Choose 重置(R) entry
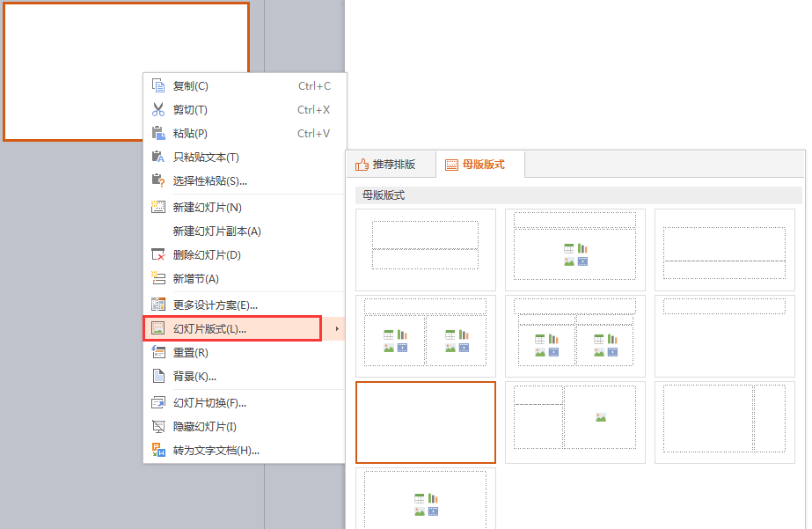The image size is (812, 529). pyautogui.click(x=244, y=352)
